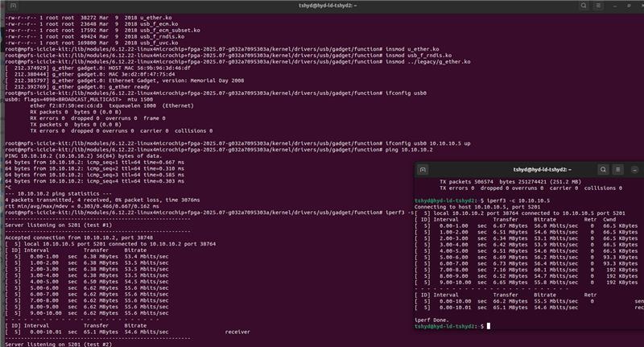Click client's '55.8 Mbits/sec' bitrate
Screen dimensions: 644x347
555,283
